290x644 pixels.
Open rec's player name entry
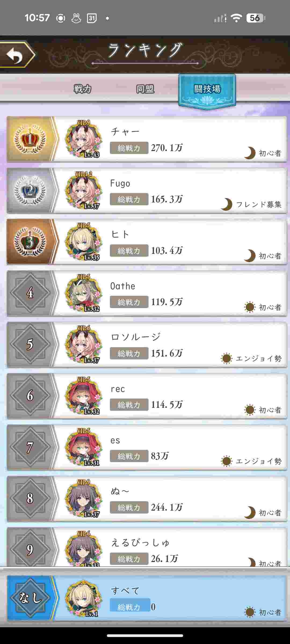[x=118, y=389]
